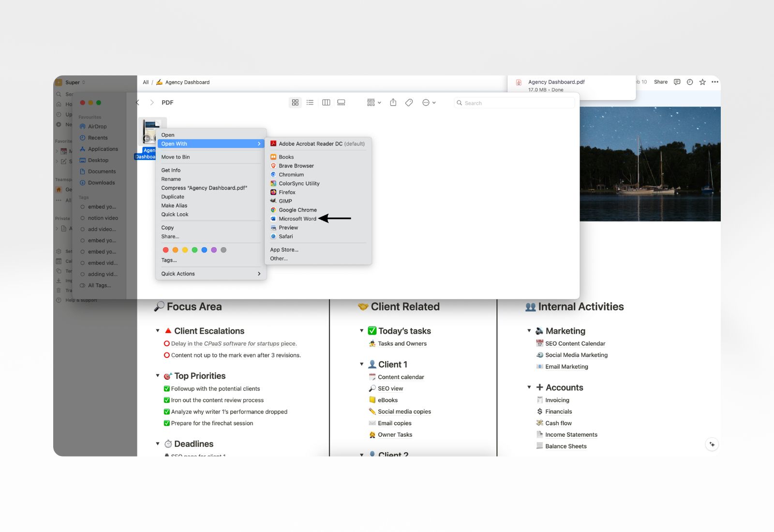Uncheck Followup with the potential clients
Screen dimensions: 774x532
166,389
